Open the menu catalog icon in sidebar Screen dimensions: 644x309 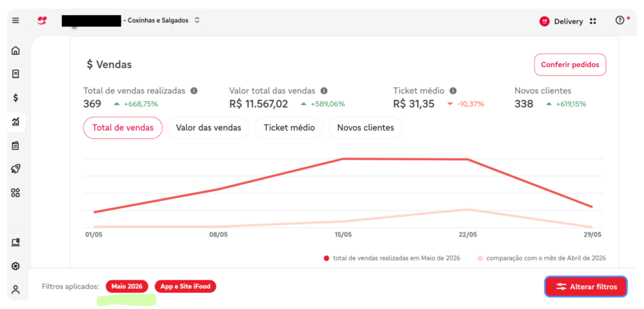click(x=16, y=145)
